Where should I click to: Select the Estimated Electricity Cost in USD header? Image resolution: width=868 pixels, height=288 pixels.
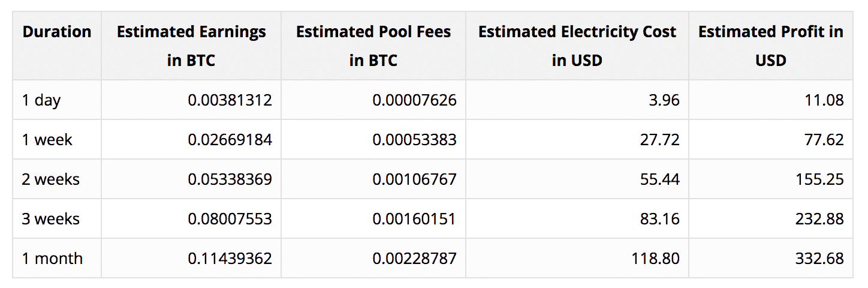pos(577,46)
